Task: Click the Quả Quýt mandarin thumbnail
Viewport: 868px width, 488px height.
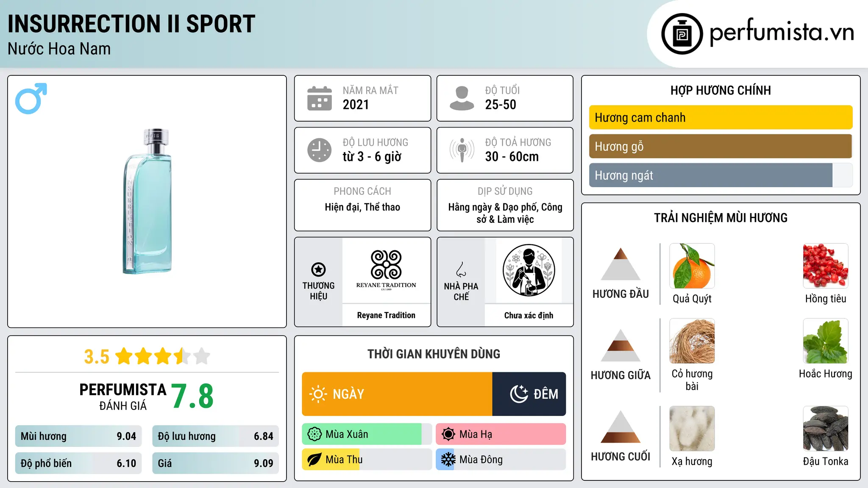Action: (x=692, y=266)
